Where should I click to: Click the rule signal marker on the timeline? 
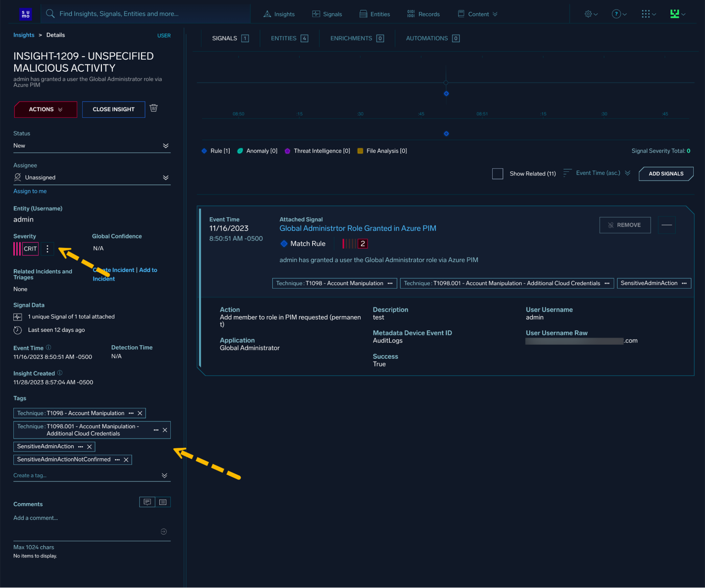coord(446,93)
